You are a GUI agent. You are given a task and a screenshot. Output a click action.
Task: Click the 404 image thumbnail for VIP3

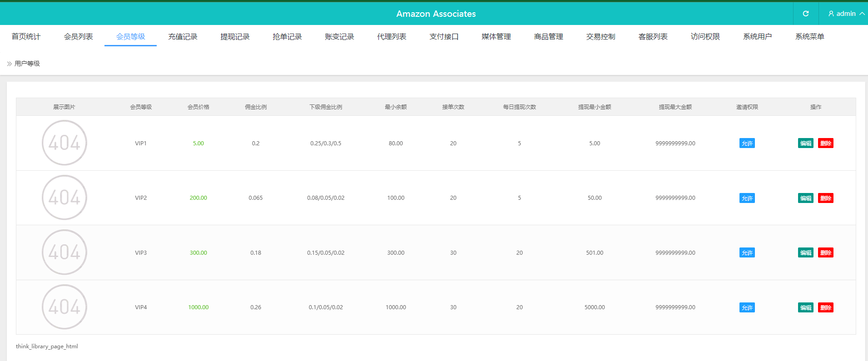[x=64, y=252]
